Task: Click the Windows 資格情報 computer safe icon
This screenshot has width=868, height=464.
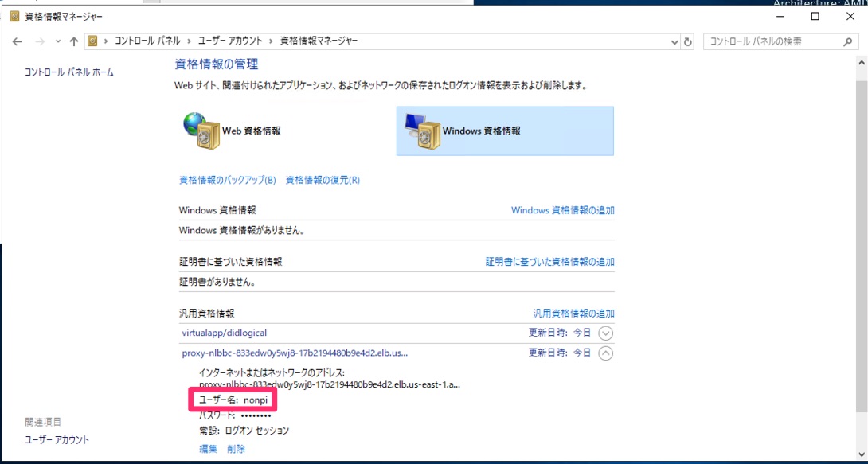Action: (x=423, y=131)
